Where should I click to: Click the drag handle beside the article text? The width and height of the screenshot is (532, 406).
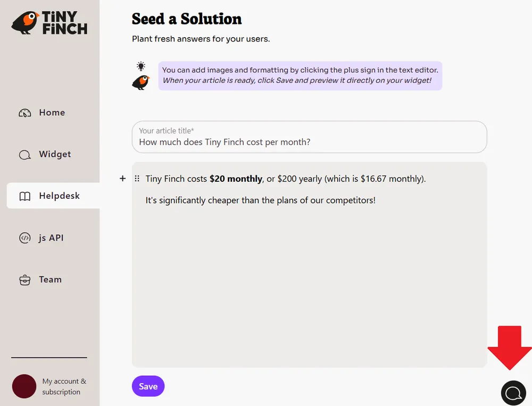pyautogui.click(x=137, y=179)
